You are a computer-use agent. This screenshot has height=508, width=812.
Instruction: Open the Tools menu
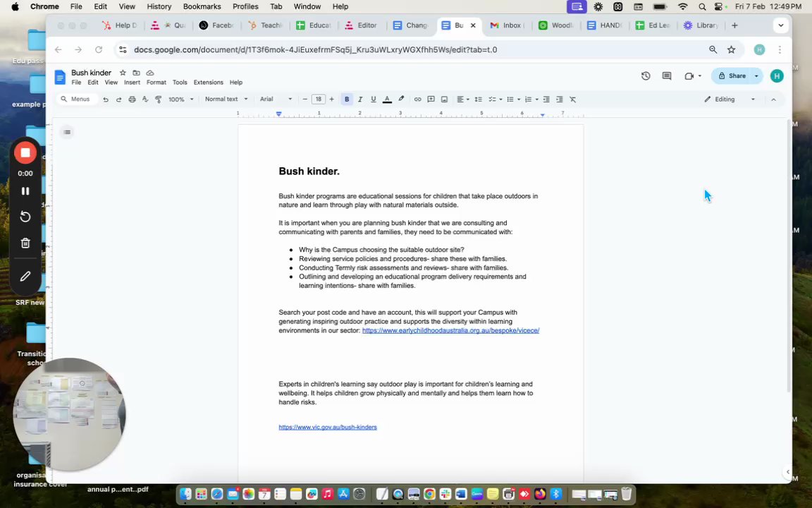tap(180, 83)
